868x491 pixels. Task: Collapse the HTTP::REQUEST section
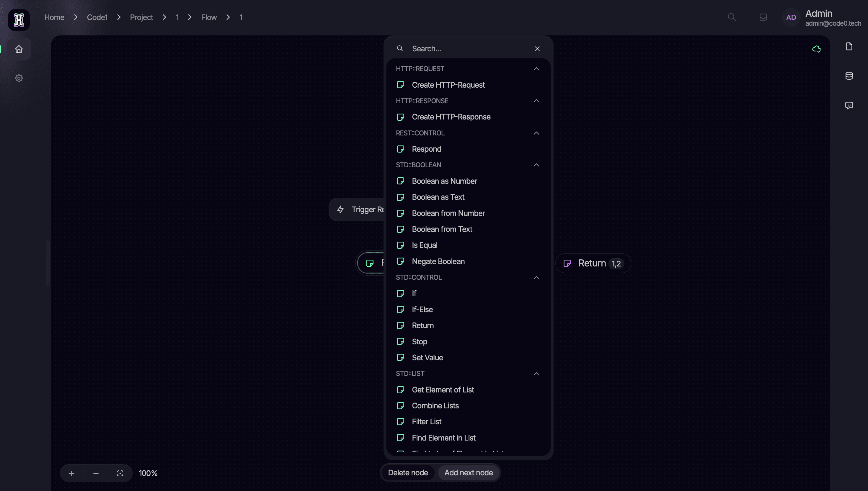point(536,69)
